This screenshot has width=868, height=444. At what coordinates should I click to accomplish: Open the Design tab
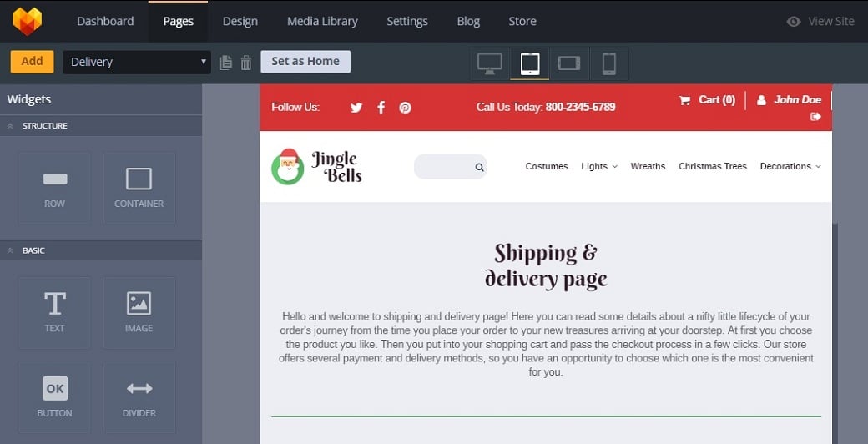[240, 21]
